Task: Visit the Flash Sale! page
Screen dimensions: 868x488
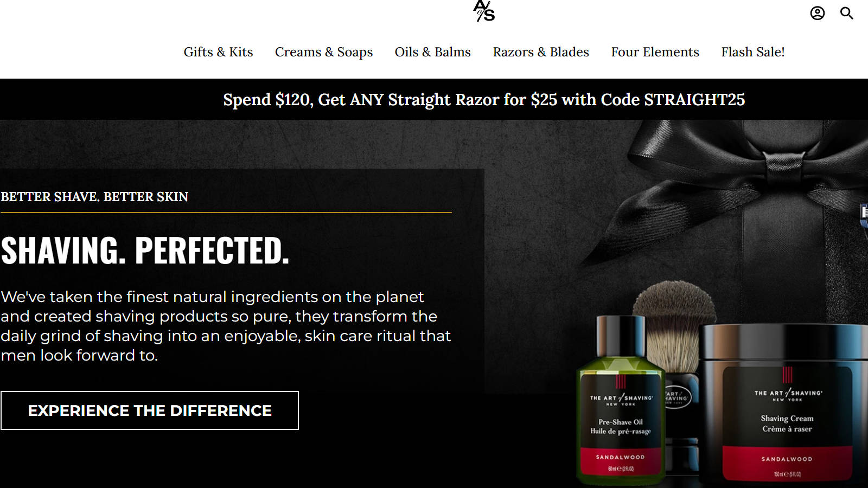Action: pyautogui.click(x=753, y=52)
